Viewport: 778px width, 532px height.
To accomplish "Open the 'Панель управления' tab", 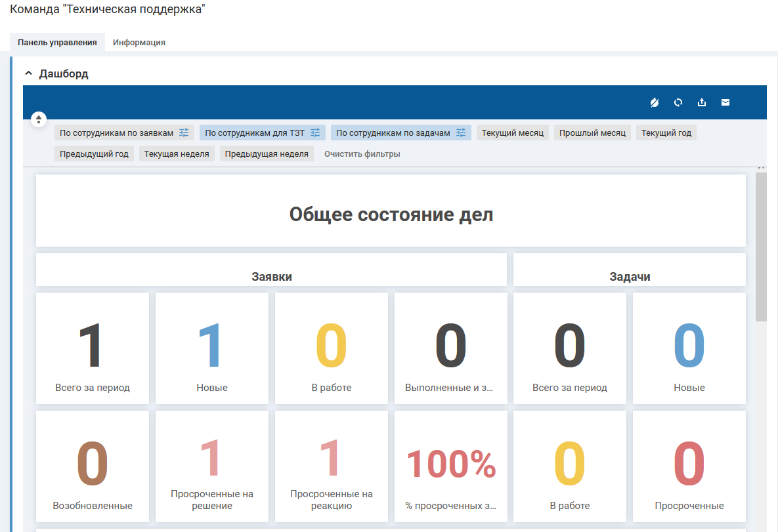I will (x=57, y=43).
